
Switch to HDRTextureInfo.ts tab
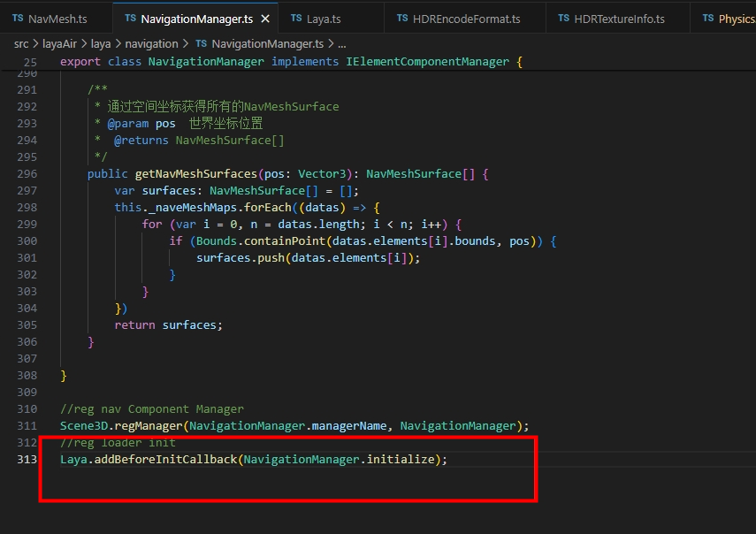[x=619, y=19]
